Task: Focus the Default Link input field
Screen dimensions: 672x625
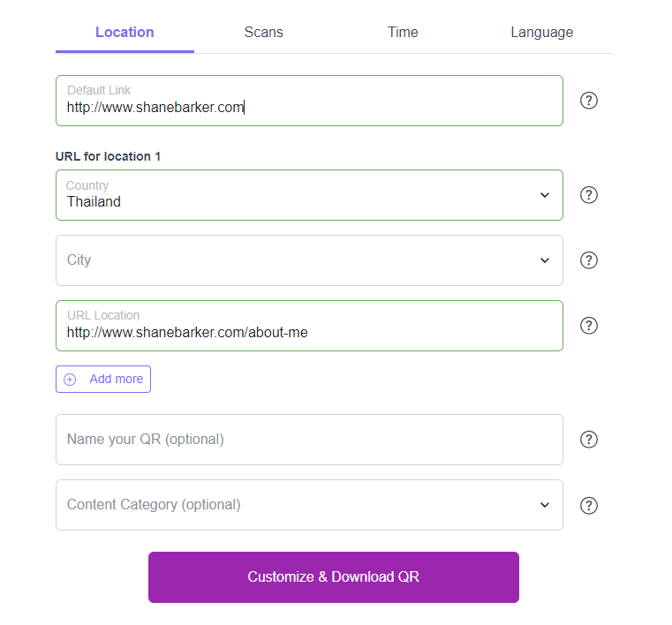Action: point(309,101)
